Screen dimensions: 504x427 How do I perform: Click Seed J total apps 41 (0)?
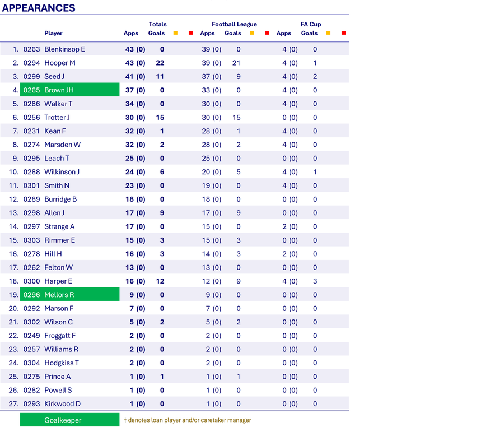coord(136,77)
